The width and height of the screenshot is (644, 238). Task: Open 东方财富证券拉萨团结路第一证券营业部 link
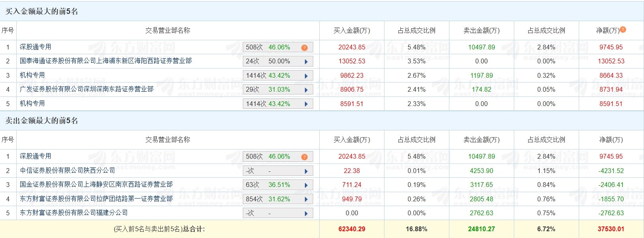point(96,199)
